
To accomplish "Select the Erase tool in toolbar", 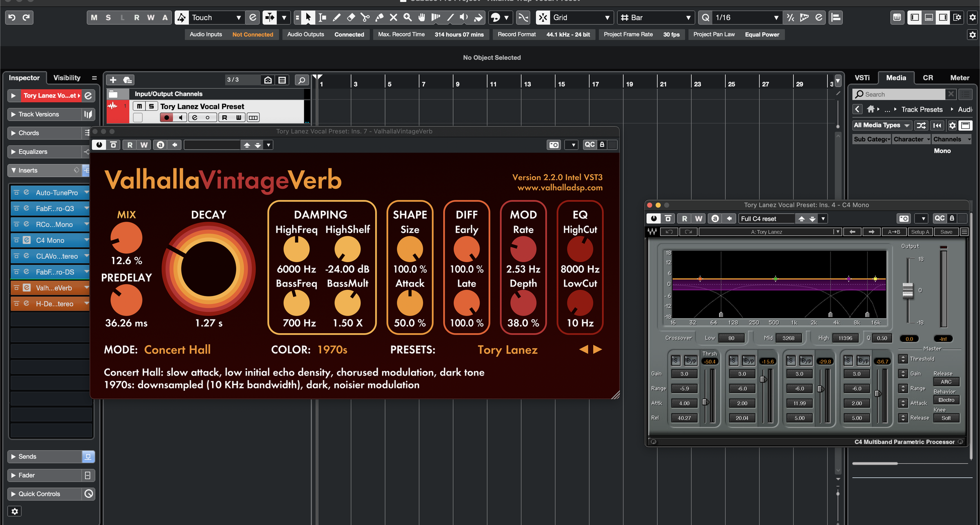I will (x=351, y=18).
